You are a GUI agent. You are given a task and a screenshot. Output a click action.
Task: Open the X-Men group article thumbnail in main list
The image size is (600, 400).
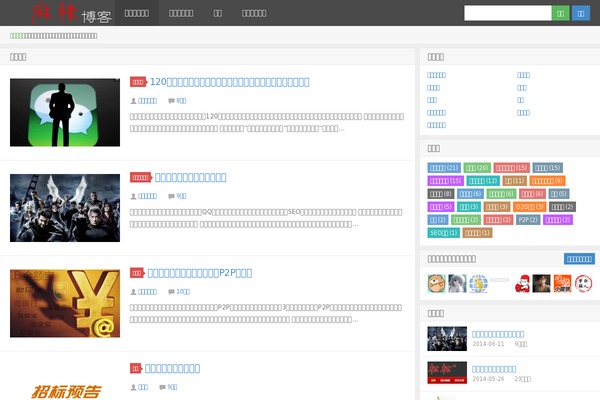tap(65, 208)
